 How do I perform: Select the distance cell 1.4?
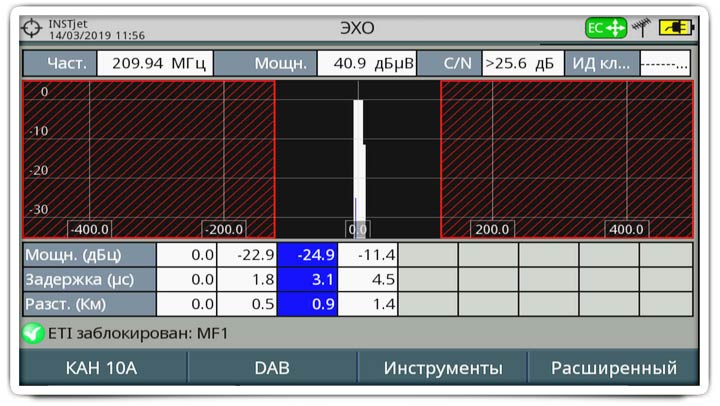point(368,304)
